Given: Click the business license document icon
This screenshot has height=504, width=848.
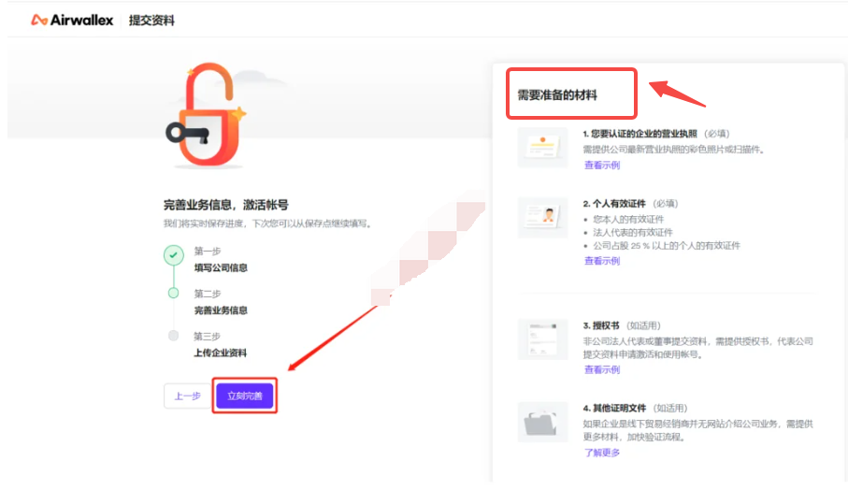Looking at the screenshot, I should [x=542, y=148].
